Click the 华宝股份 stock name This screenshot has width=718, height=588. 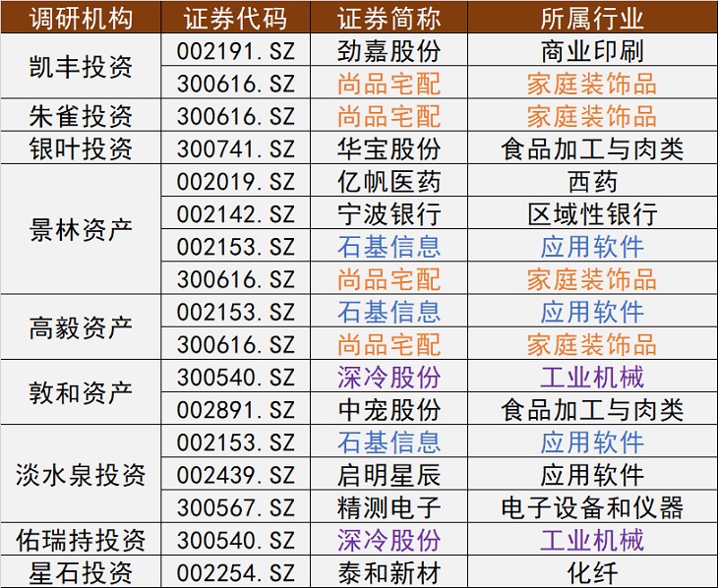click(x=389, y=147)
